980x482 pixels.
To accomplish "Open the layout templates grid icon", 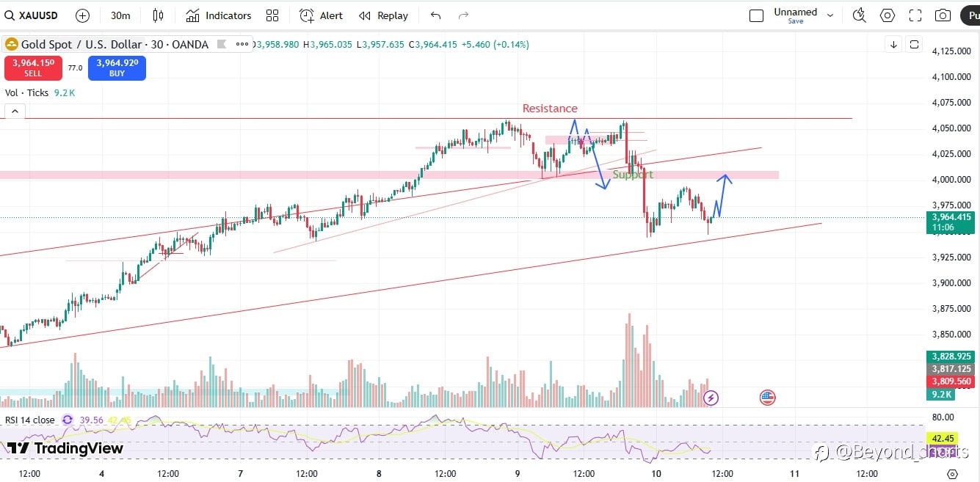I will (x=272, y=15).
